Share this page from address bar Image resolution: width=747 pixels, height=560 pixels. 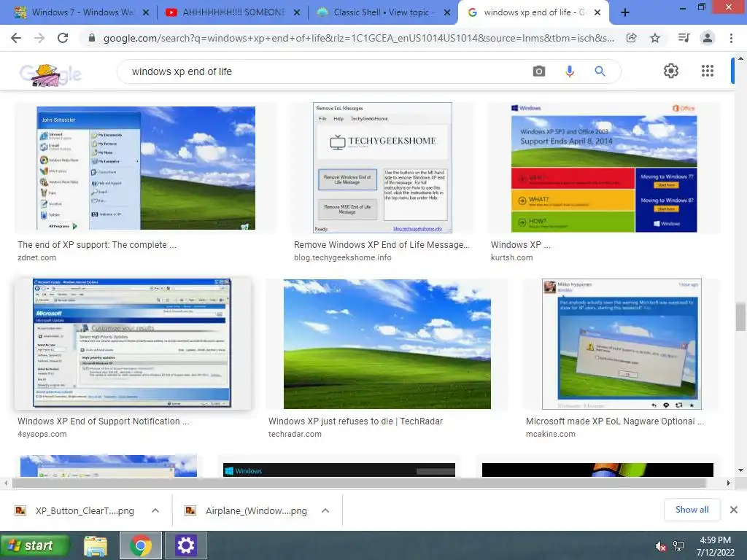(x=631, y=38)
